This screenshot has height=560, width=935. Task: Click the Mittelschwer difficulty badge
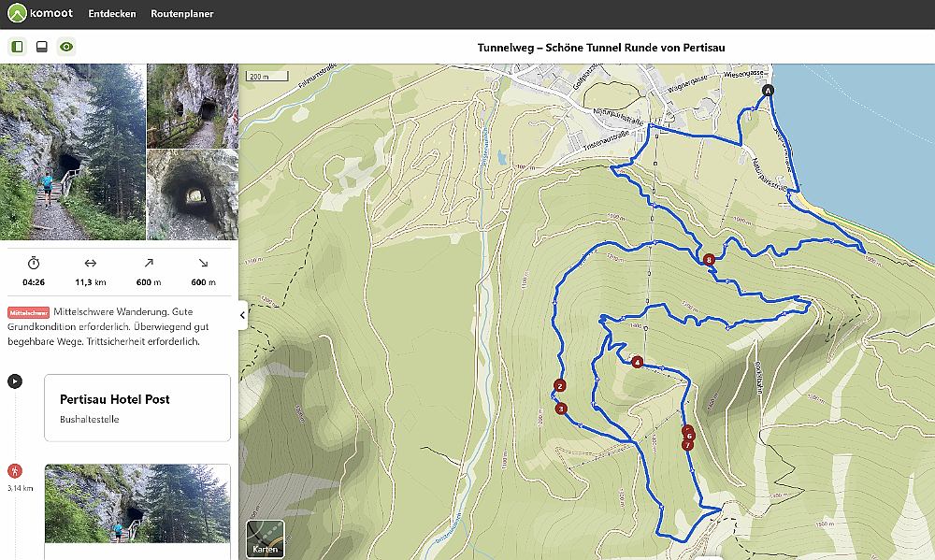28,312
